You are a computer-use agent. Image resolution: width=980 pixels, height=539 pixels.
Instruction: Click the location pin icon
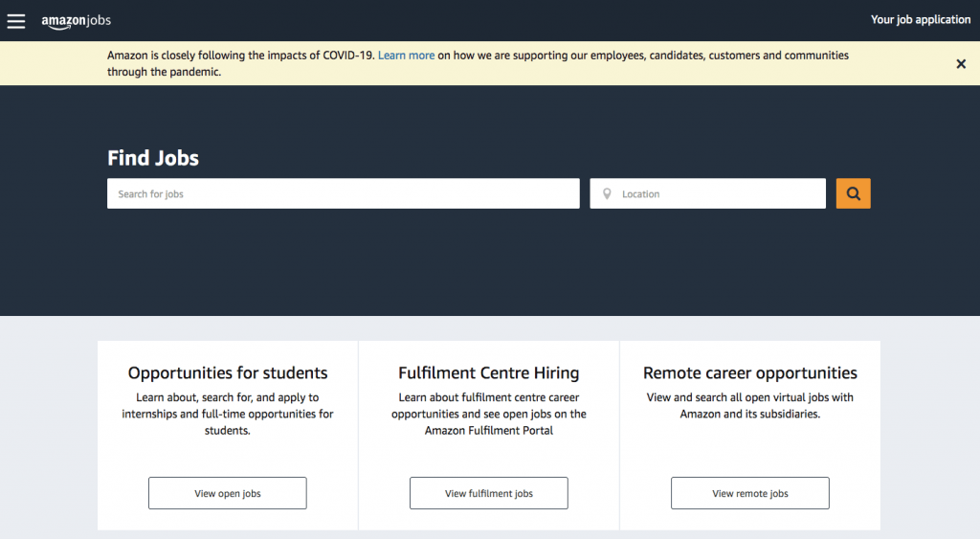(x=606, y=193)
